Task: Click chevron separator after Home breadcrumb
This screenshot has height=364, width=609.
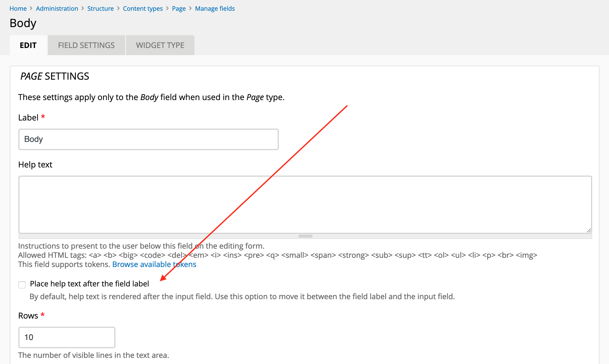Action: pyautogui.click(x=31, y=8)
